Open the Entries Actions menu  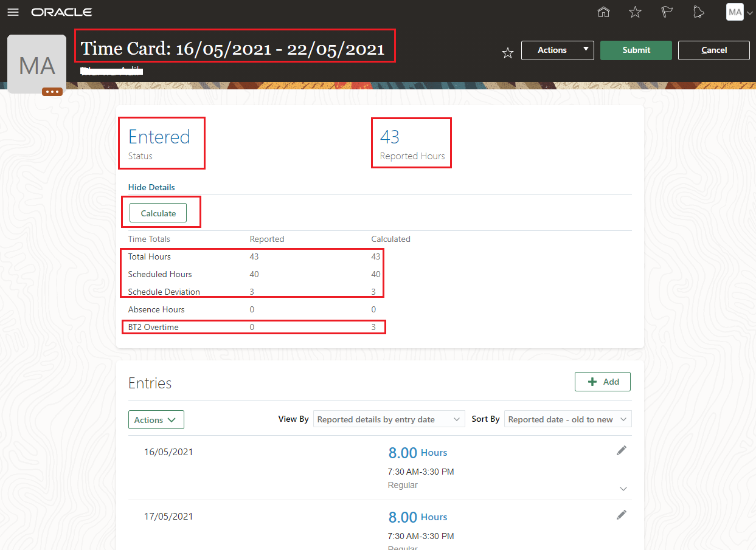pyautogui.click(x=156, y=419)
